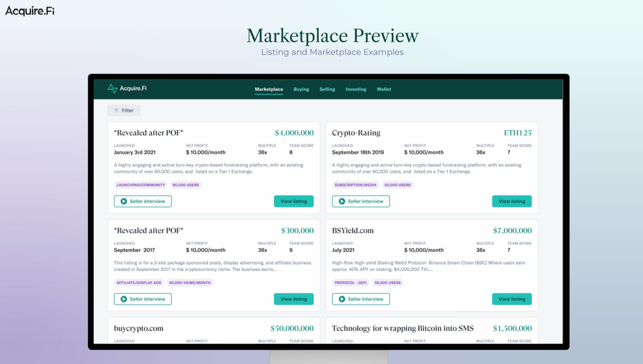View listing for BSYield.com
Viewport: 643px width, 364px height.
512,299
